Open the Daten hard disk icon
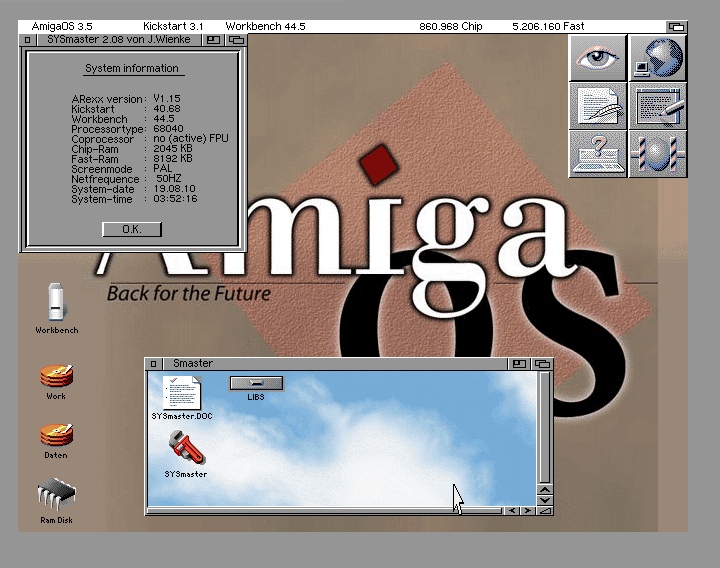720x568 pixels. coord(56,435)
